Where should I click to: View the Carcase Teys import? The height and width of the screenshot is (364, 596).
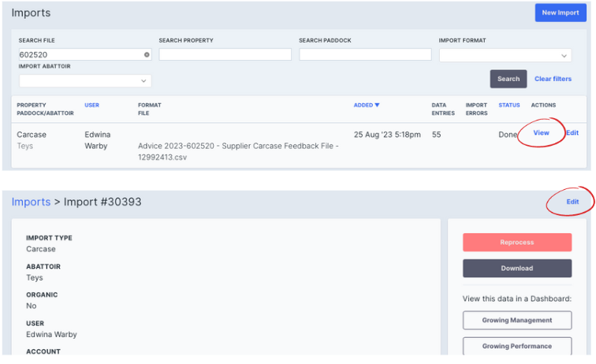pyautogui.click(x=541, y=132)
